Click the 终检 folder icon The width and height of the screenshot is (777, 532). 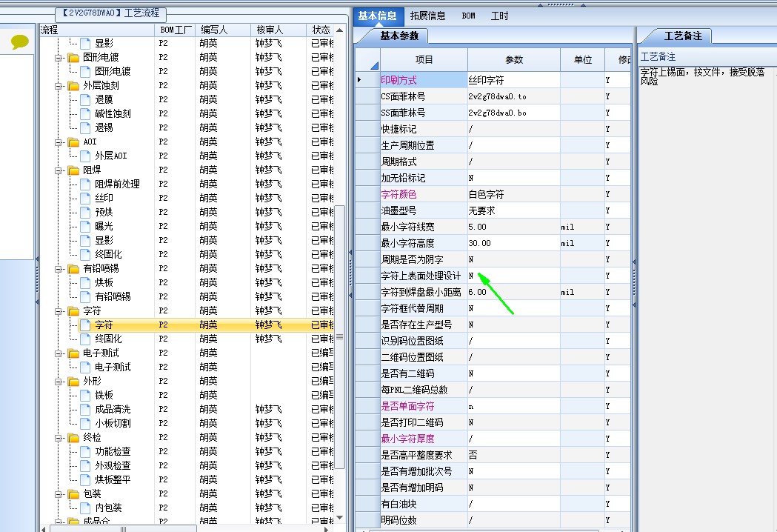[x=73, y=438]
